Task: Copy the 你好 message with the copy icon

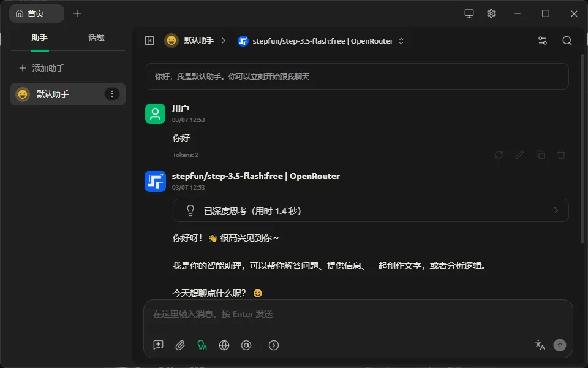Action: pos(540,155)
